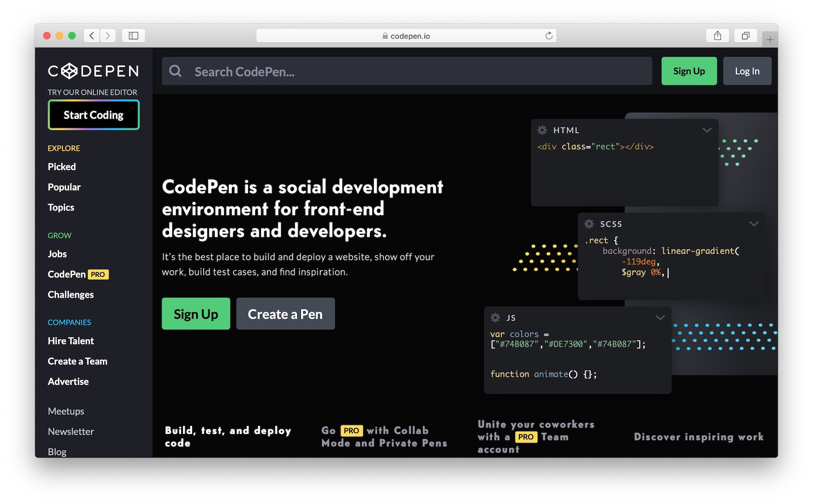Open settings via the SCSS panel gear icon
813x504 pixels.
(x=589, y=224)
